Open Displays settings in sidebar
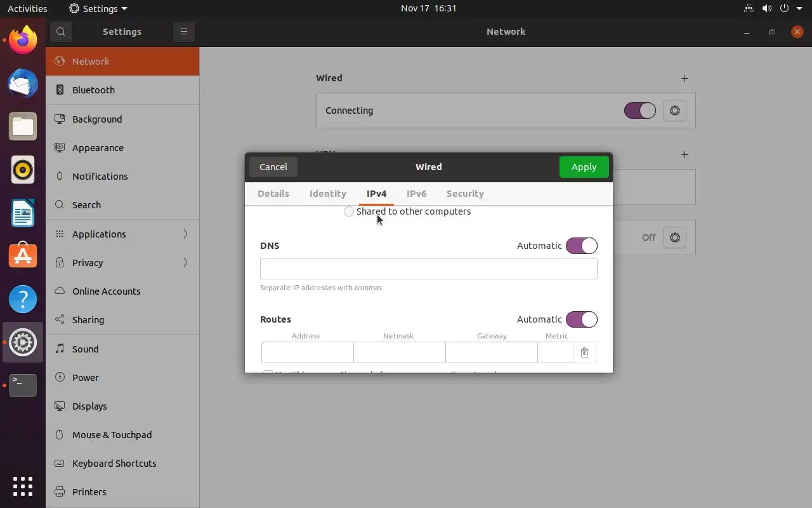The width and height of the screenshot is (812, 508). [x=122, y=406]
